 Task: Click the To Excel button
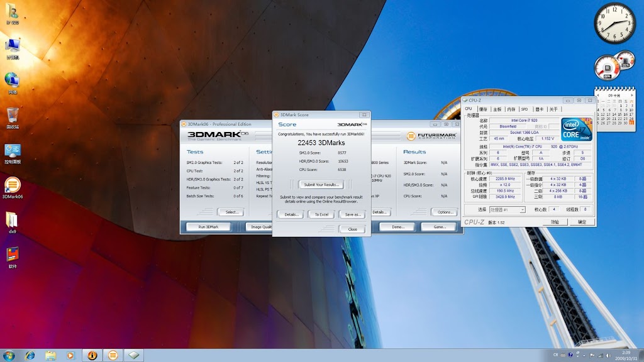click(321, 214)
